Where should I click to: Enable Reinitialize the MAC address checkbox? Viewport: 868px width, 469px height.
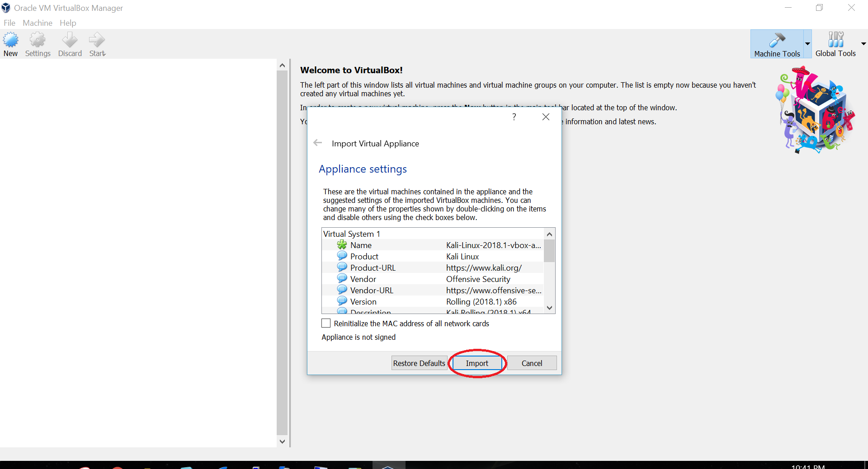point(326,324)
